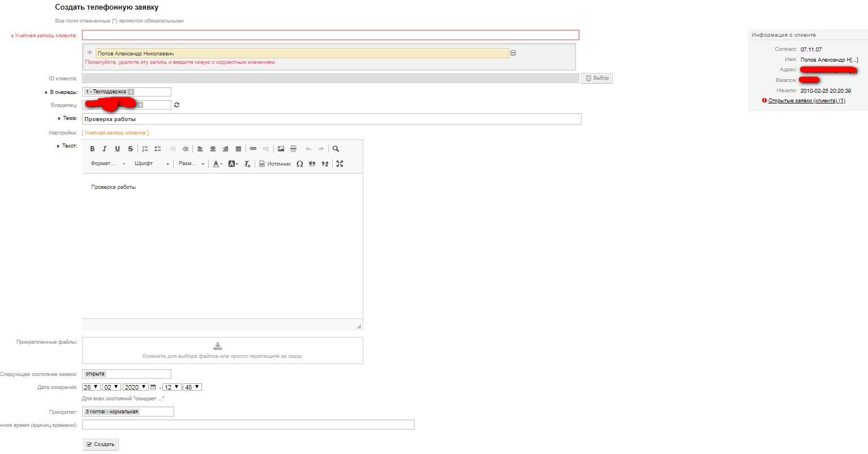Click in the time units input field
This screenshot has width=868, height=454.
[248, 425]
